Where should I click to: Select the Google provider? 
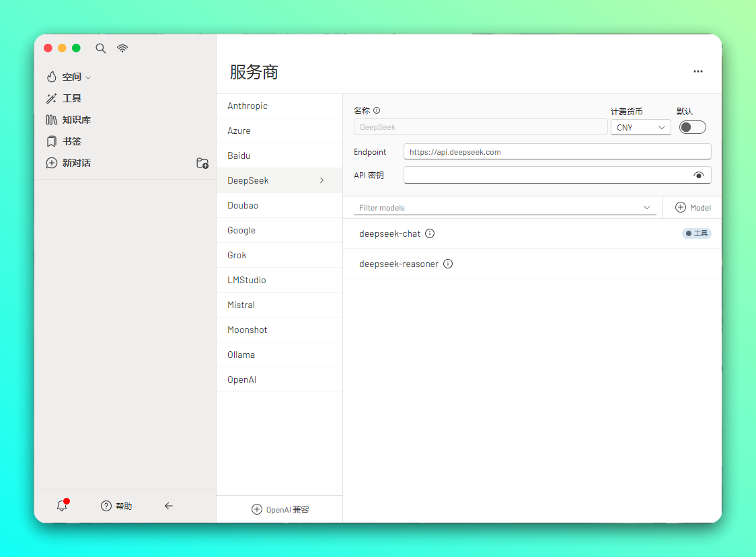pos(279,231)
